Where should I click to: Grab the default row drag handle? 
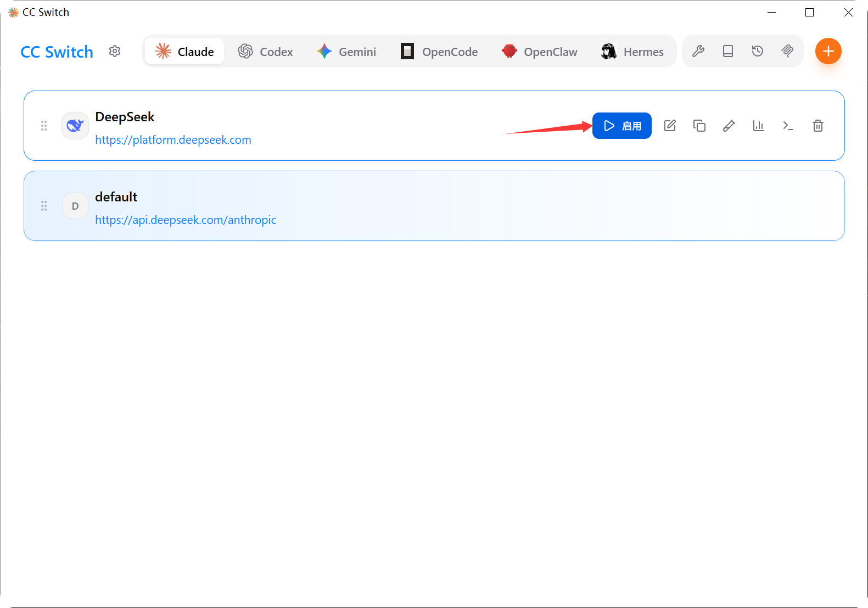click(44, 206)
